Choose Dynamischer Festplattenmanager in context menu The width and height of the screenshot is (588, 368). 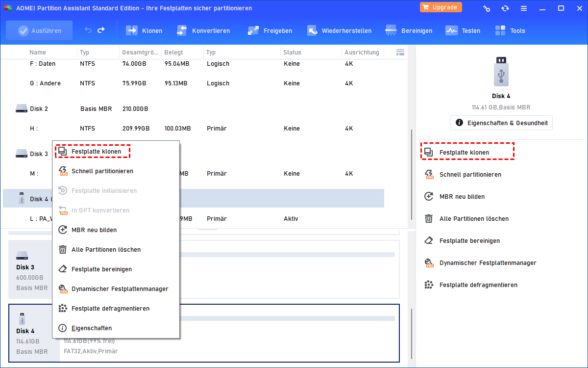click(116, 289)
